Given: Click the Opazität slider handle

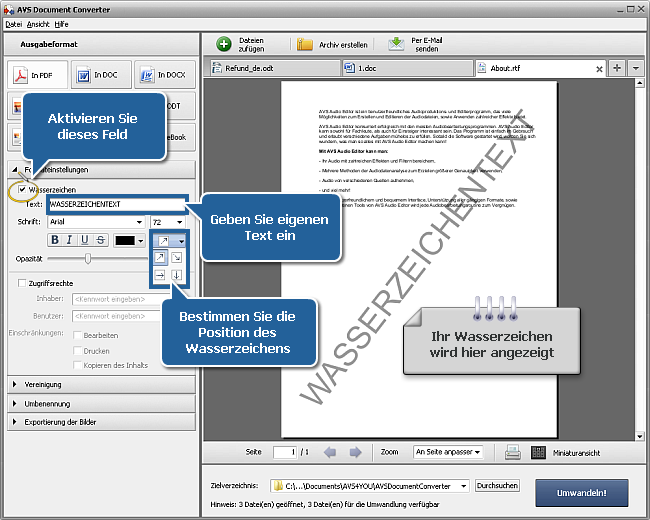Looking at the screenshot, I should click(87, 258).
